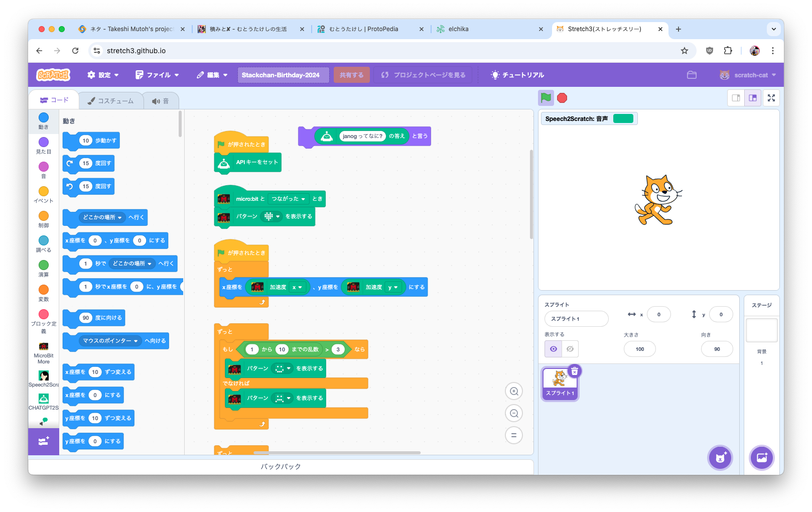Switch to the コスチューム costumes tab
The width and height of the screenshot is (812, 512).
111,101
